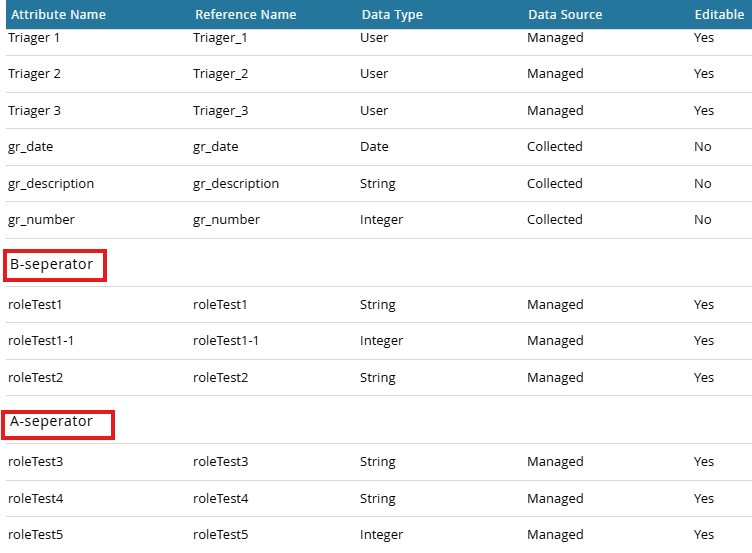Image resolution: width=752 pixels, height=553 pixels.
Task: Click the Reference Name column header
Action: (x=245, y=15)
